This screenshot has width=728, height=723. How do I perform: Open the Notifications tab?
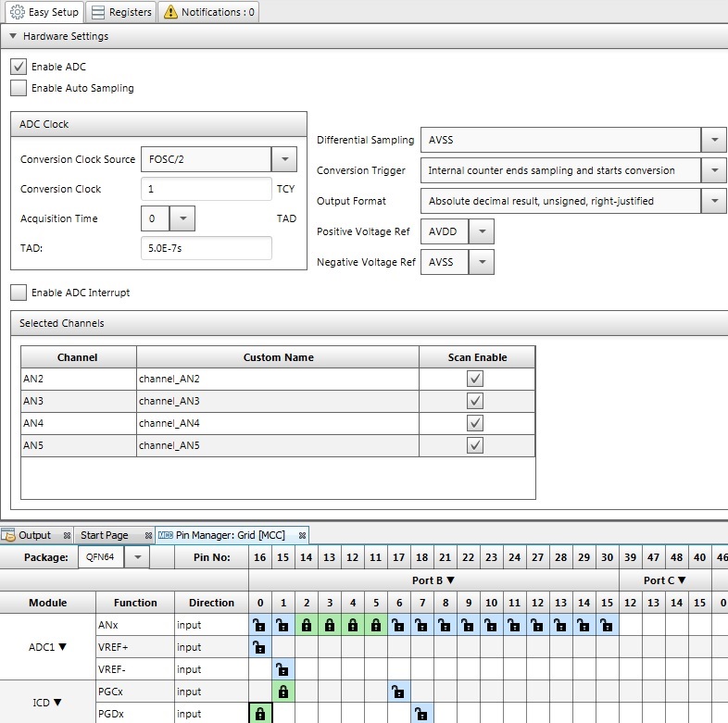tap(209, 12)
